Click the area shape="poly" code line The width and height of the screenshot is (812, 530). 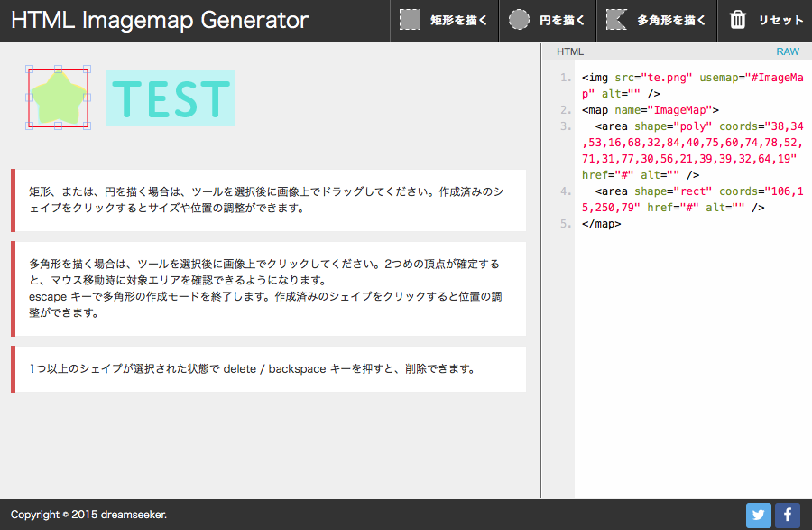click(x=692, y=150)
